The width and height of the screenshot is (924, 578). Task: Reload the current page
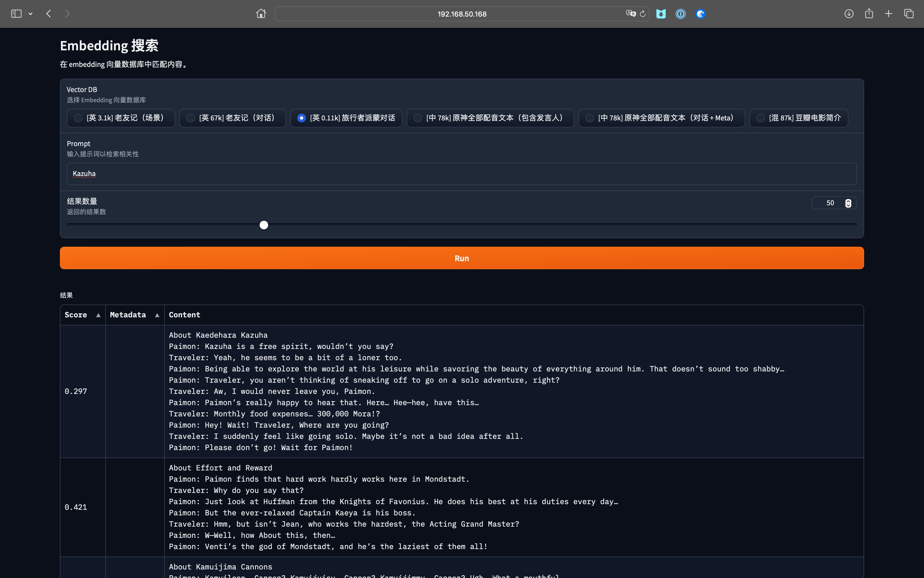click(643, 14)
